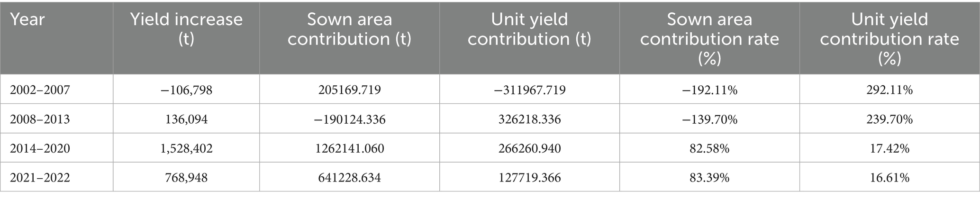
Task: Click the 127719.366 unit yield cell
Action: [529, 178]
